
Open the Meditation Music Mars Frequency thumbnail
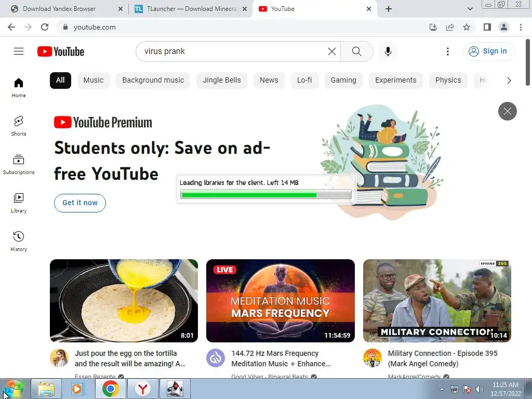coord(280,301)
